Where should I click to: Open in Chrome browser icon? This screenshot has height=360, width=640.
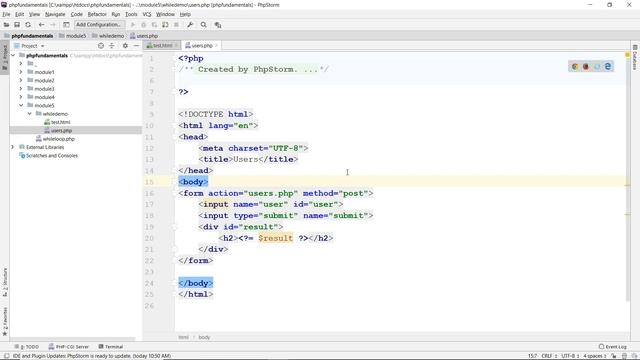point(575,67)
